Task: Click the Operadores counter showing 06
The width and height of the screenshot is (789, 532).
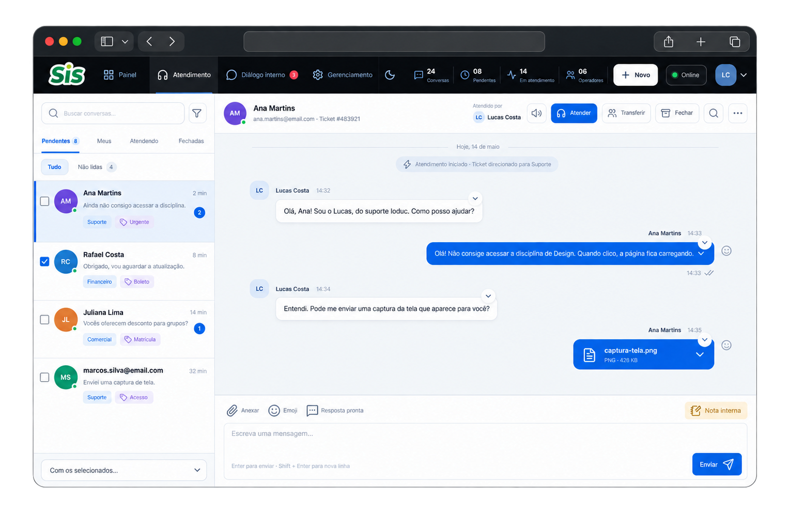Action: (584, 75)
